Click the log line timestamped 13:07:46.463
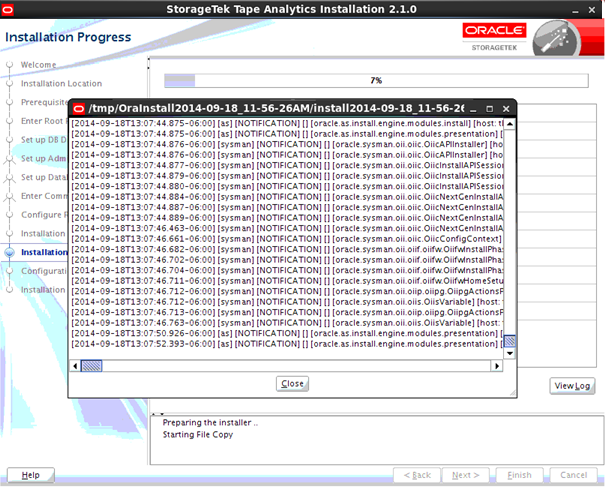Screen dimensions: 605x489 coord(287,228)
